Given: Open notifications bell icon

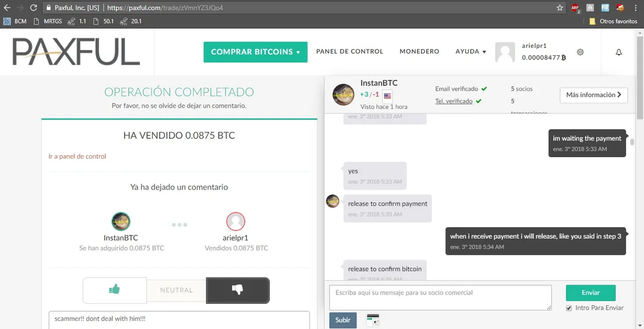Looking at the screenshot, I should click(619, 52).
